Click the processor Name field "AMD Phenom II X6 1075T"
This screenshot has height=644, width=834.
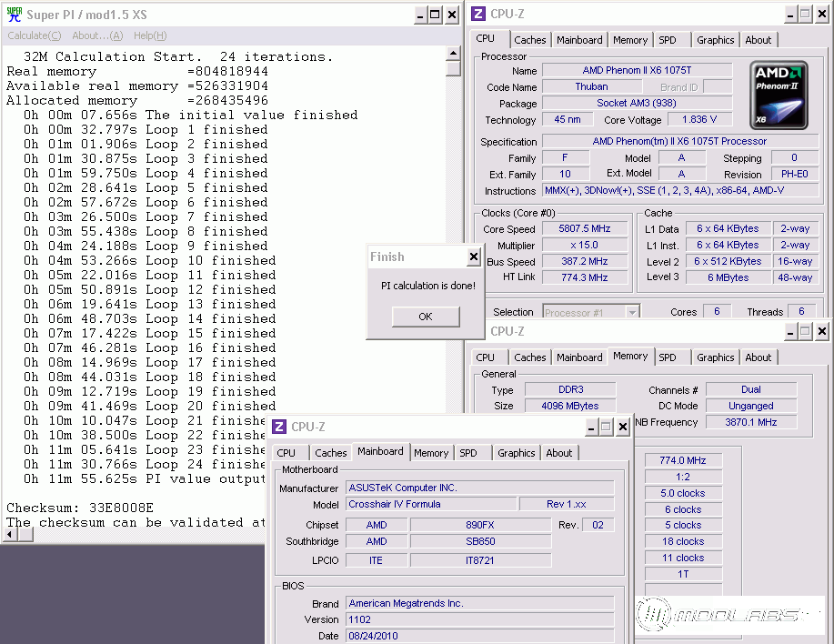coord(637,70)
